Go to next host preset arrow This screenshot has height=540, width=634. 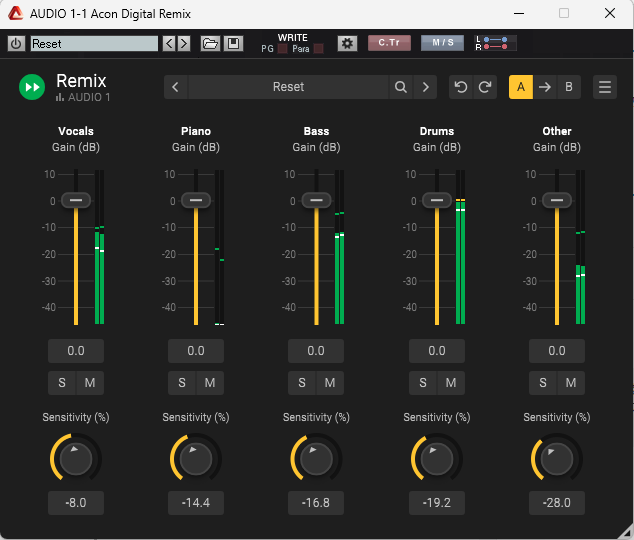pos(184,44)
